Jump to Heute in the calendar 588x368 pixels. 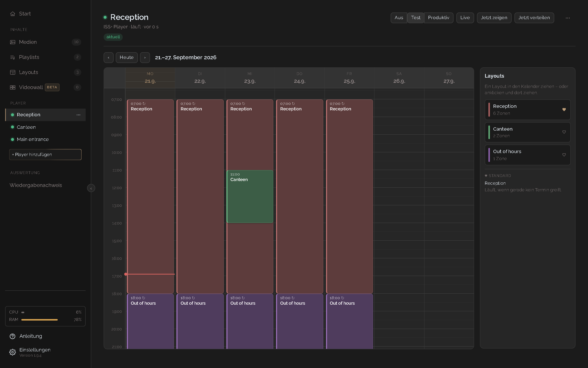pyautogui.click(x=127, y=58)
